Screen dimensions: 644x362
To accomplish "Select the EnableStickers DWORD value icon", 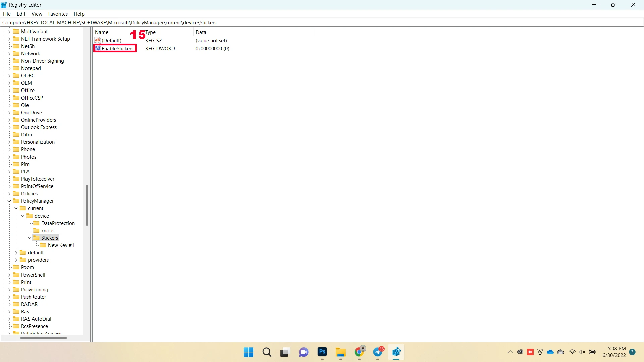I will pos(98,48).
